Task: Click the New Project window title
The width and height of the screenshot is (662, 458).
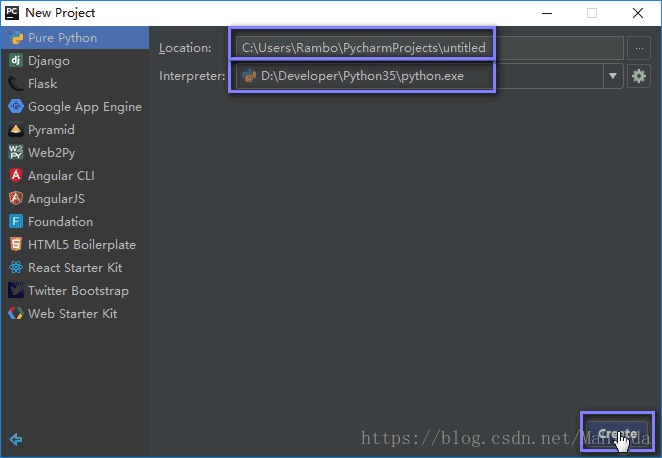Action: [x=60, y=13]
